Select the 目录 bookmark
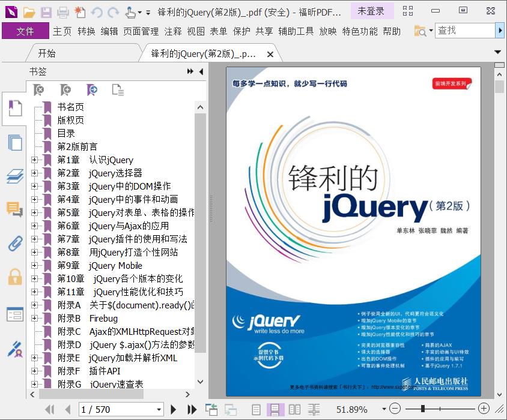507x420 pixels. pos(66,133)
